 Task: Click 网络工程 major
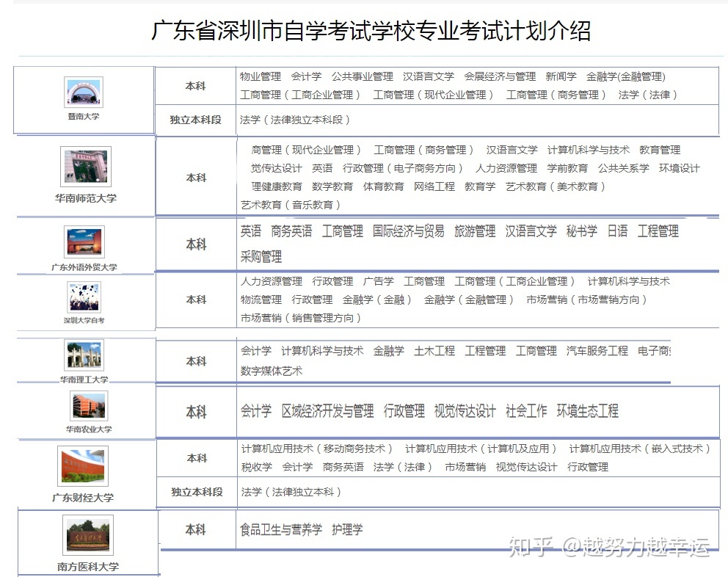[434, 186]
